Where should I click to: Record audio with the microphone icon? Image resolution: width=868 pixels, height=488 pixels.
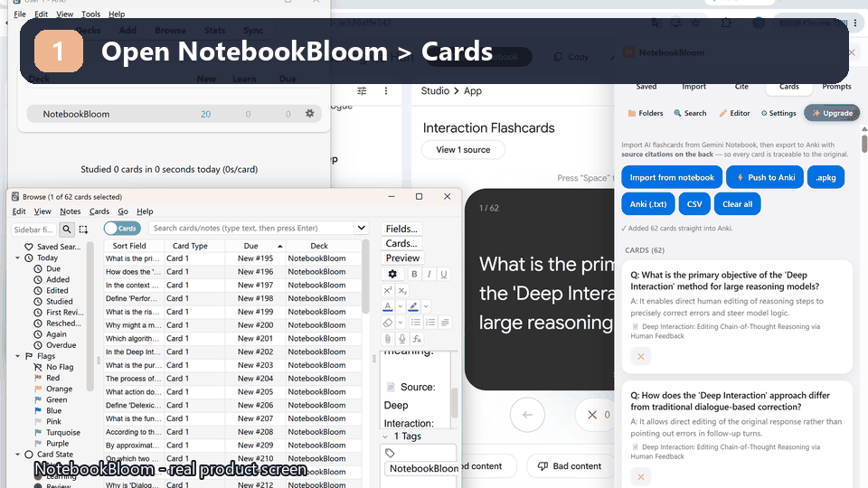click(x=401, y=339)
